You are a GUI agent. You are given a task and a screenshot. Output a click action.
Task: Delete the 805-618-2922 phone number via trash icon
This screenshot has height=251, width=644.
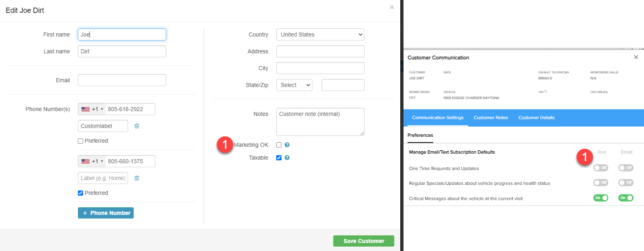[x=137, y=126]
